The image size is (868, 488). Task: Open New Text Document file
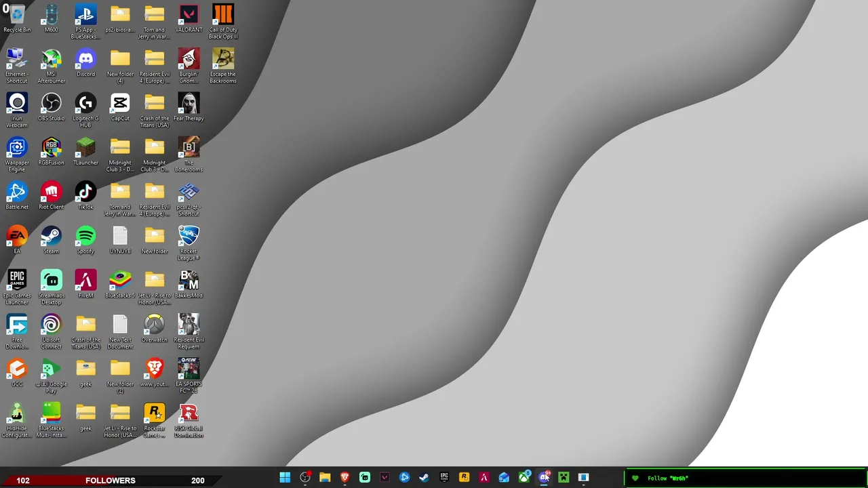120,332
